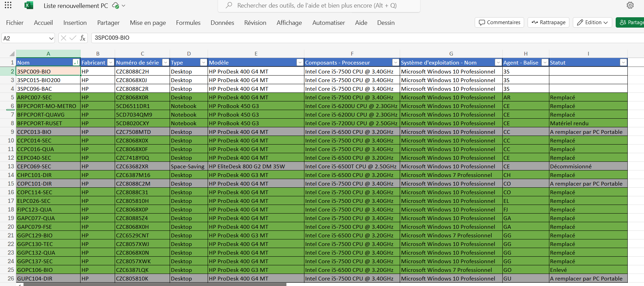Screen dimensions: 644x286
Task: Click the Matériel rendu status cell
Action: (x=588, y=123)
